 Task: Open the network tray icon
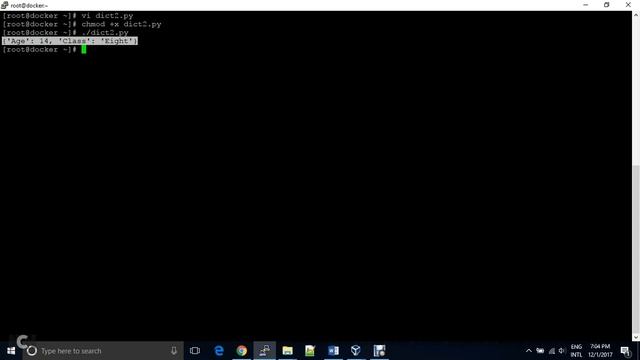pyautogui.click(x=552, y=351)
